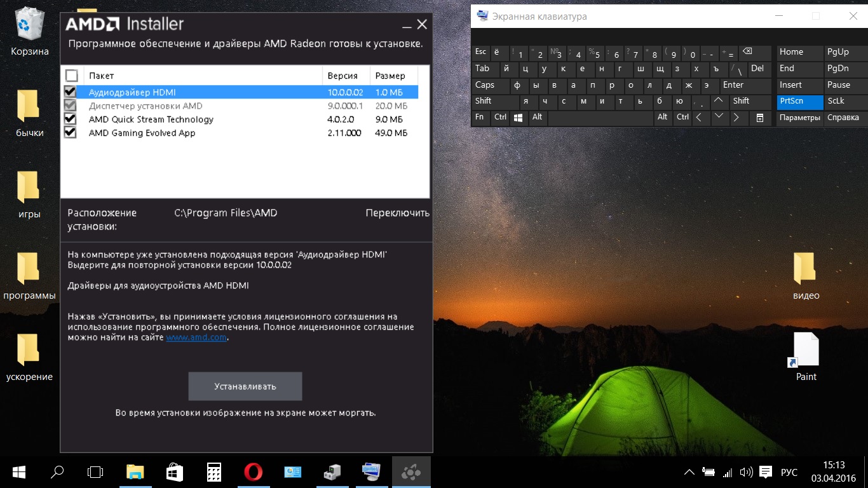Select the игры folder on the desktop
This screenshot has width=868, height=488.
coord(30,194)
